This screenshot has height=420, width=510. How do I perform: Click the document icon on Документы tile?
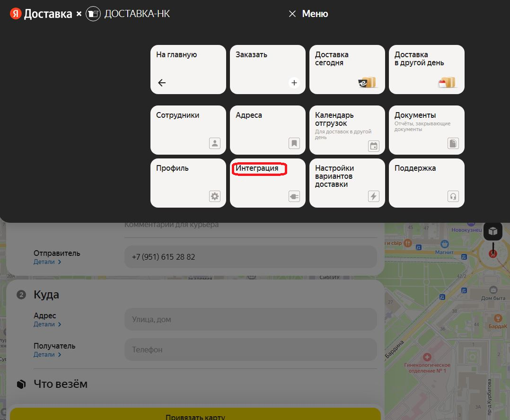453,143
